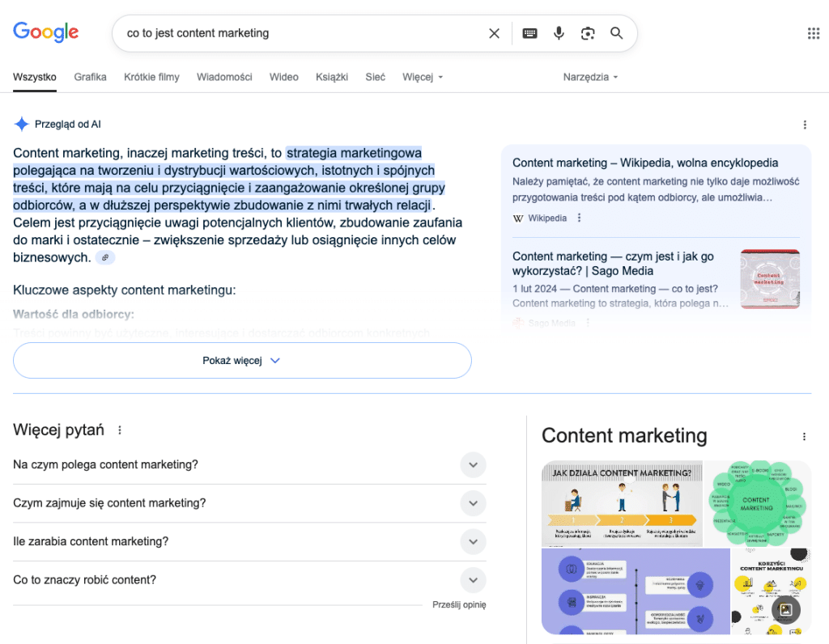Open Google Lens image search icon

[x=588, y=33]
